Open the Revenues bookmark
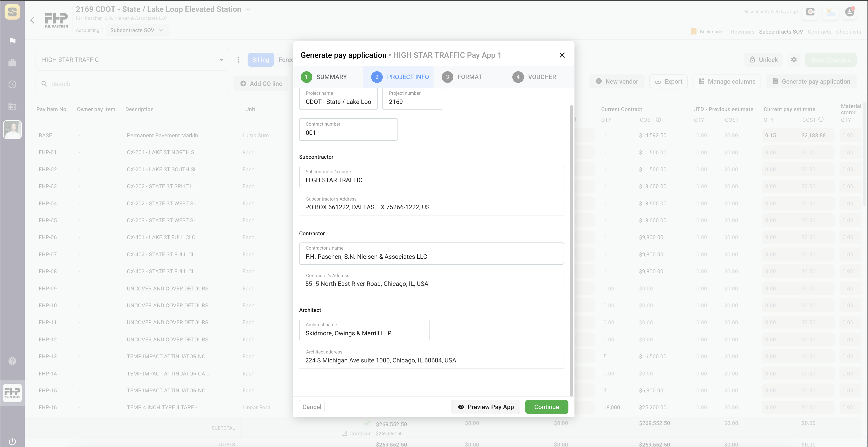Viewport: 868px width, 447px height. pos(743,32)
